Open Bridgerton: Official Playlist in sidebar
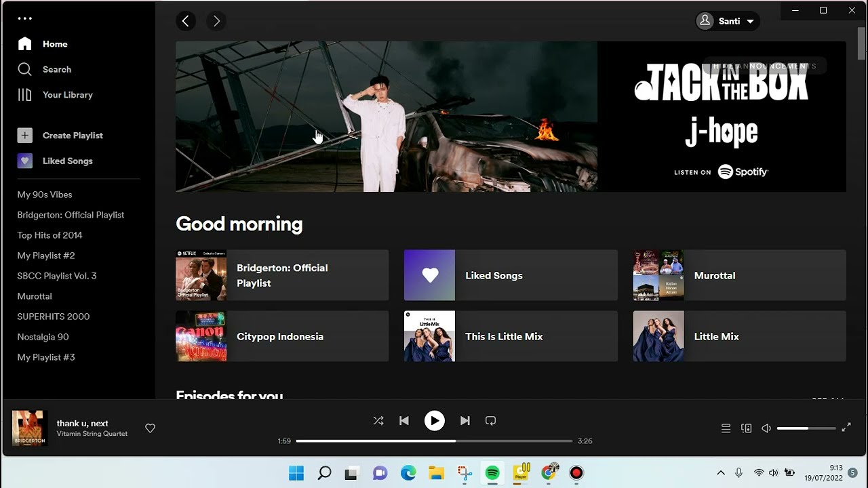868x488 pixels. tap(71, 215)
